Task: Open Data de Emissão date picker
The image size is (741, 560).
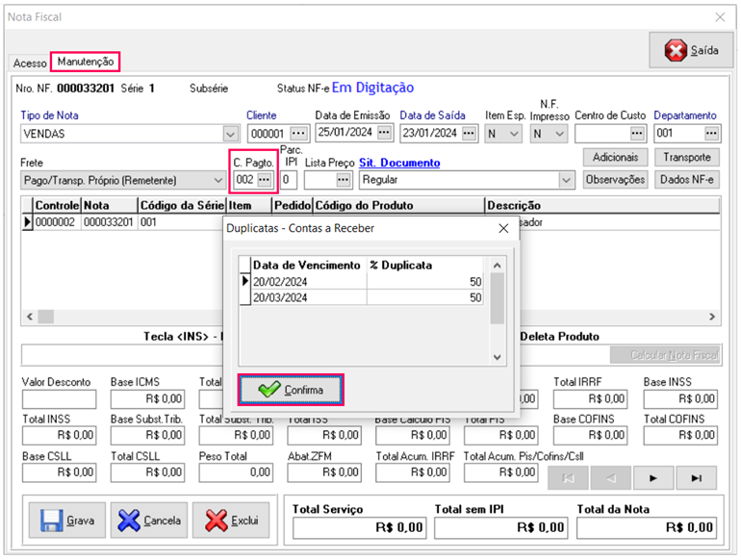Action: (384, 133)
